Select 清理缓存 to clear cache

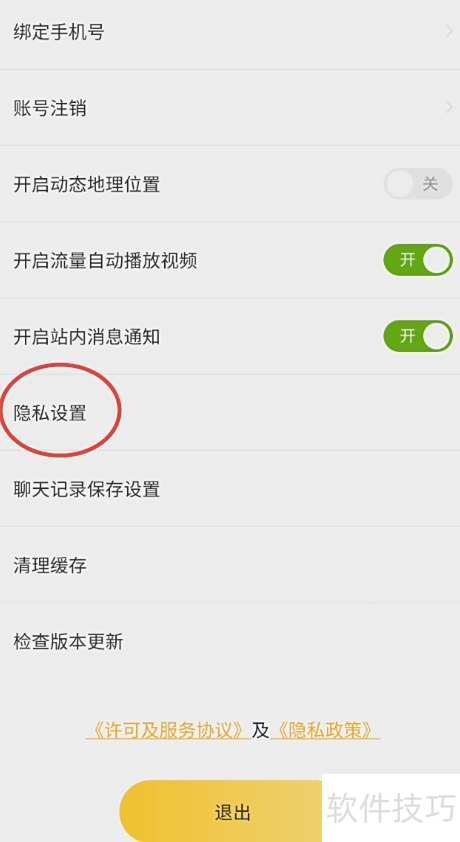tap(230, 565)
